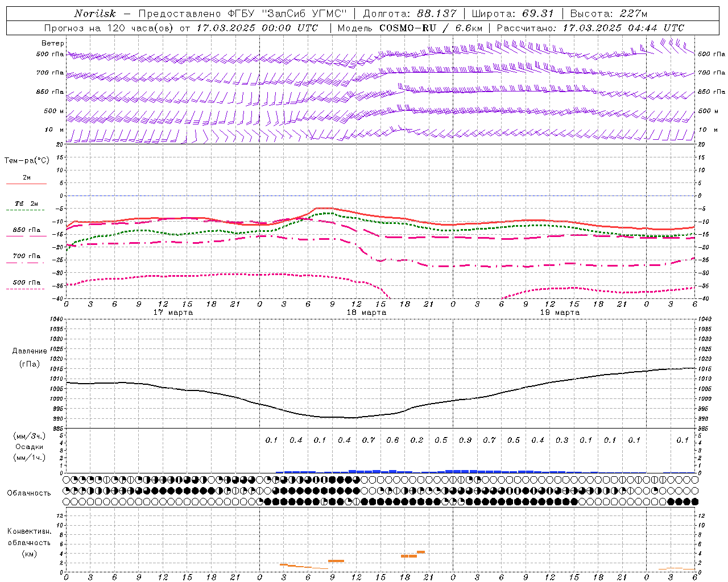Click the highest orange convective cloud bar
728x582 pixels.
pyautogui.click(x=421, y=552)
